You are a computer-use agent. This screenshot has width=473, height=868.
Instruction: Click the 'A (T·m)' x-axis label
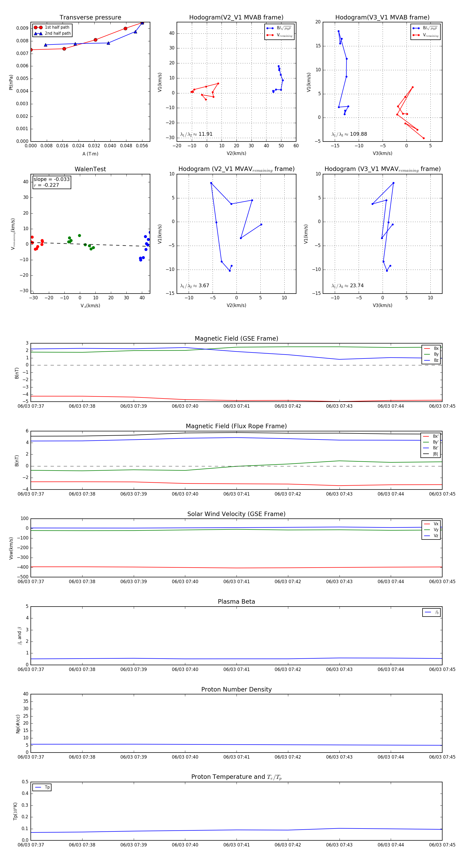[x=90, y=154]
